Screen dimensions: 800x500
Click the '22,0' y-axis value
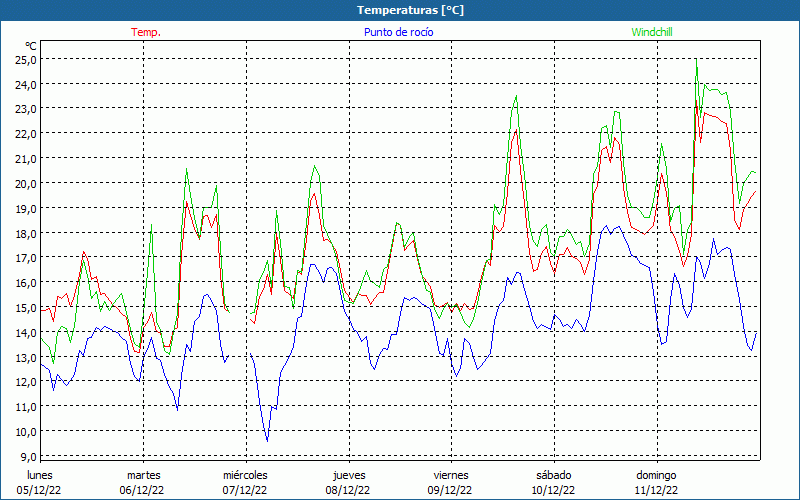point(26,134)
